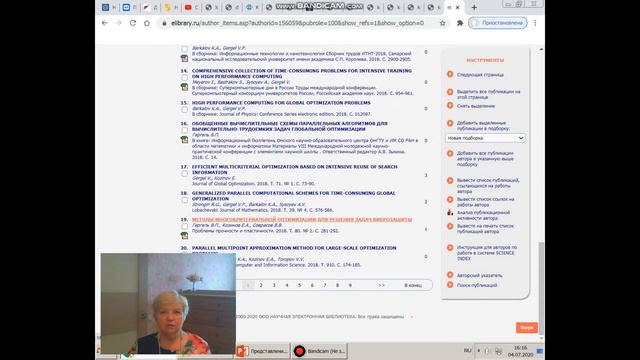
Task: Tick the checkbox for publication 17
Action: (184, 173)
